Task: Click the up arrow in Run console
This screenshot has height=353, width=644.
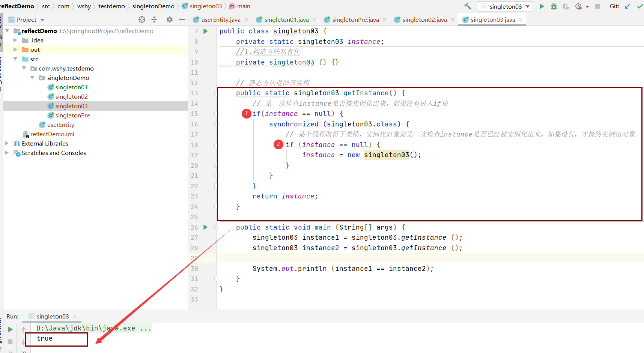Action: [24, 329]
